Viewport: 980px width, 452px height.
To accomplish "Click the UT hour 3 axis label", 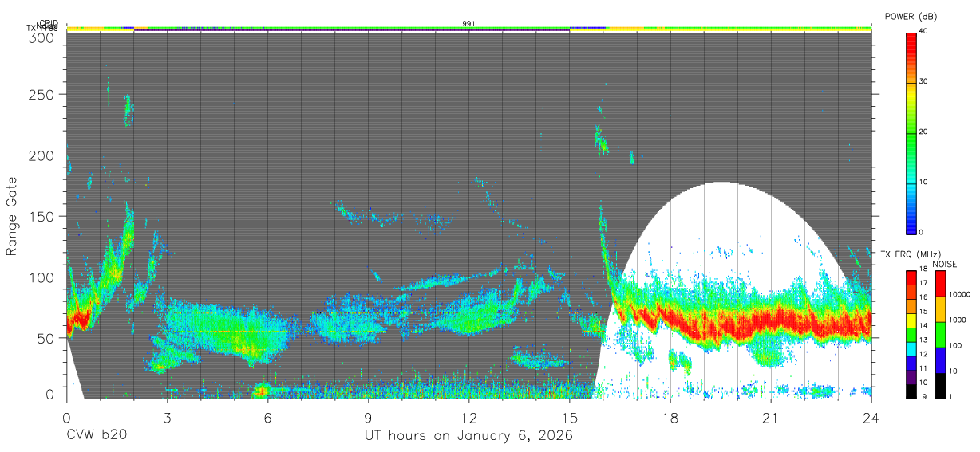I will [x=167, y=417].
